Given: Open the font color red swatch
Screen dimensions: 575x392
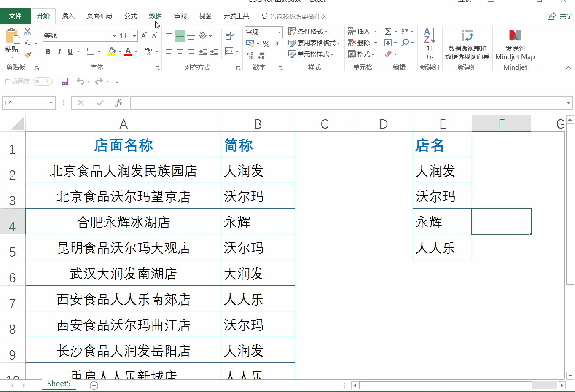Looking at the screenshot, I should pyautogui.click(x=127, y=51).
